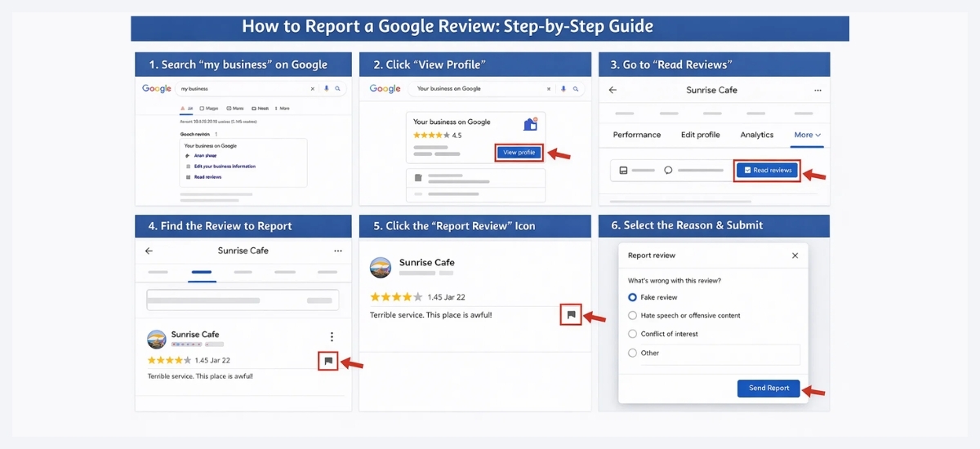The image size is (980, 449).
Task: Click "Sunrise Cafe" name in step 5
Action: [427, 263]
